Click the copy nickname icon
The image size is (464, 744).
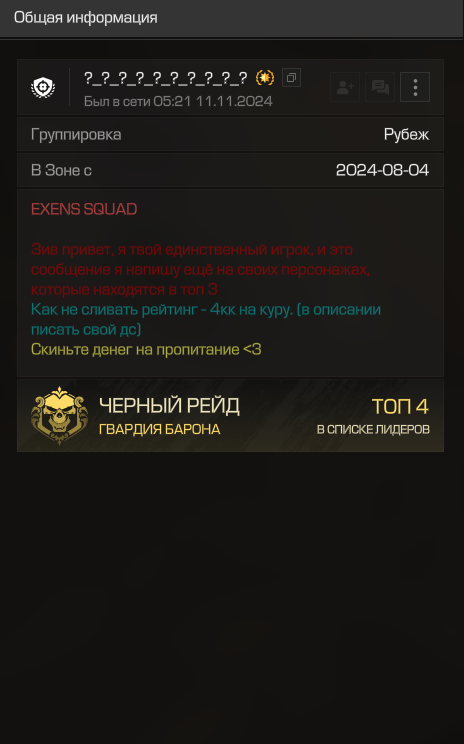pyautogui.click(x=291, y=77)
